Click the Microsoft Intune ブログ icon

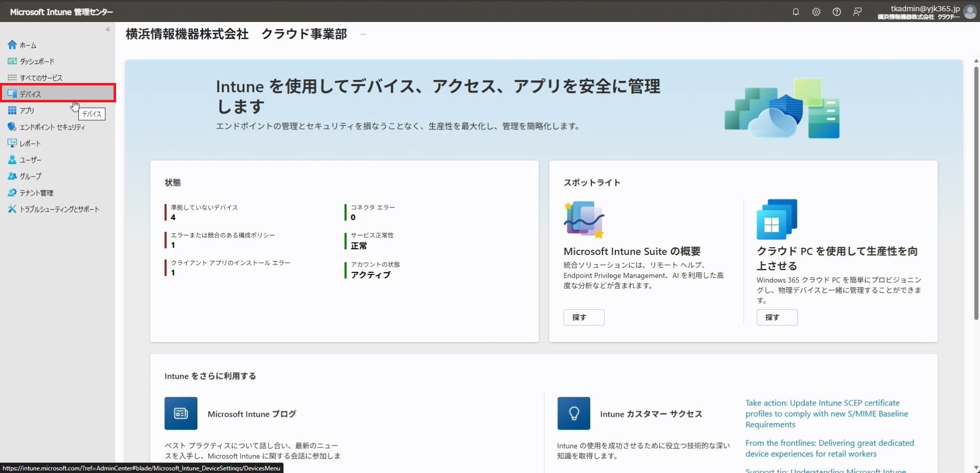click(x=181, y=413)
